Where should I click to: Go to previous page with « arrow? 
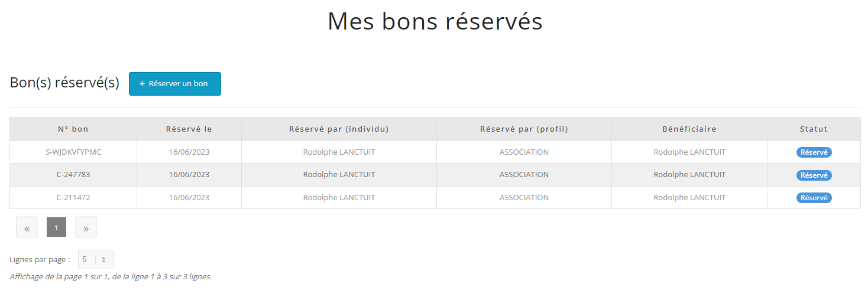tap(27, 227)
